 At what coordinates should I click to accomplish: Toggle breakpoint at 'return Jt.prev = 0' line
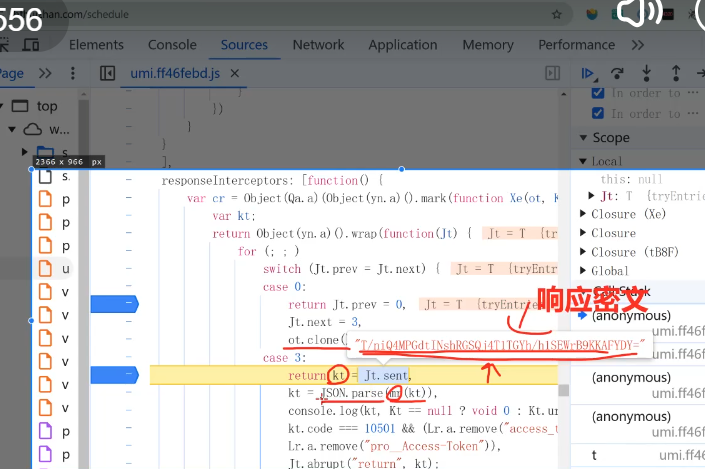115,304
